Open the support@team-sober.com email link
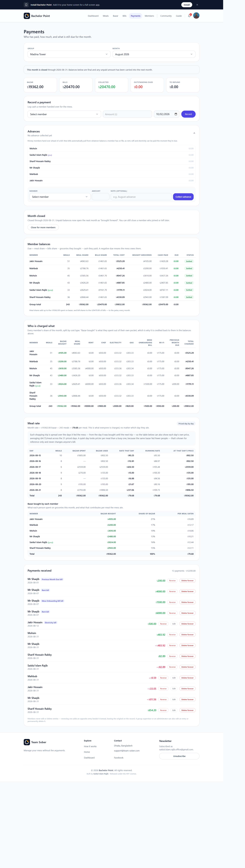245x868 pixels. (127, 751)
